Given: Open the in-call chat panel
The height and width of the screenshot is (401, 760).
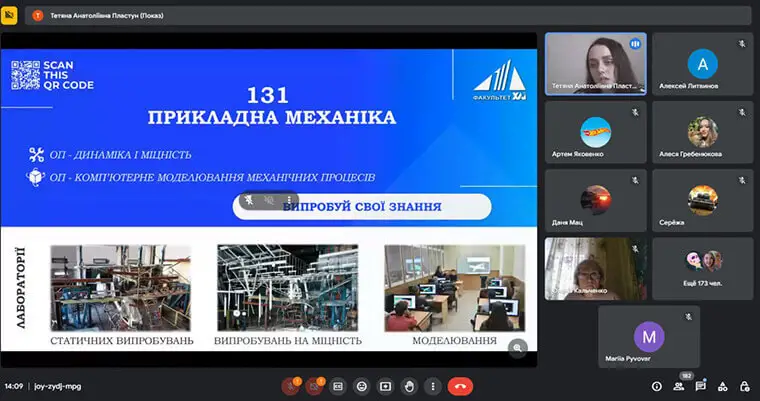Looking at the screenshot, I should coord(701,386).
